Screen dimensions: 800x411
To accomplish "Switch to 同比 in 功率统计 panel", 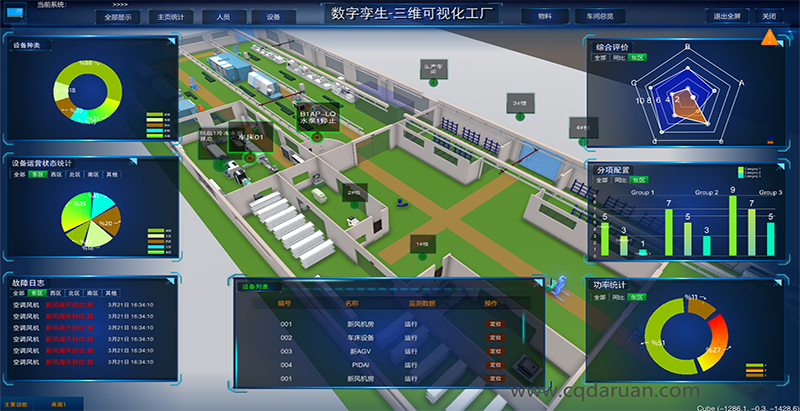I will [x=619, y=297].
